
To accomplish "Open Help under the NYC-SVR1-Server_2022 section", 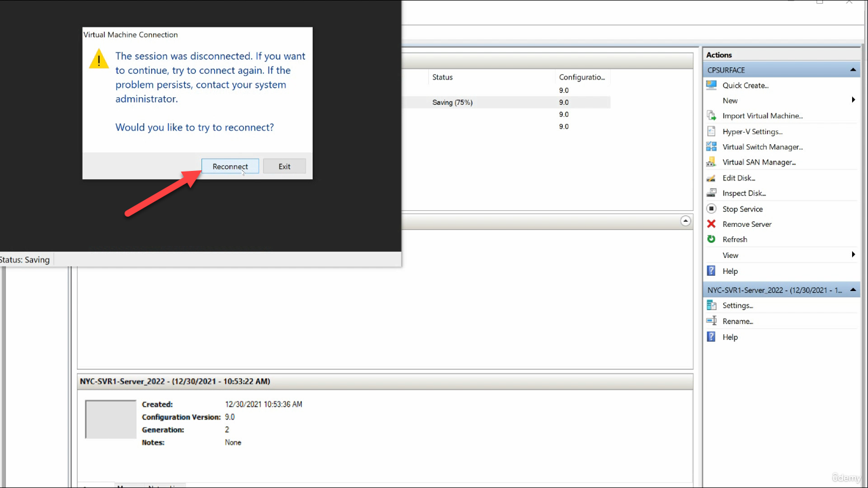I will click(x=730, y=337).
